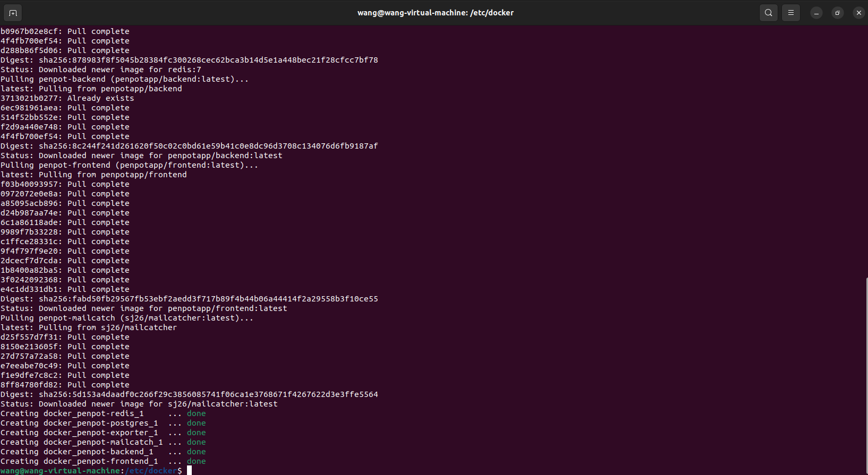Click the "Pulling penpot-frontend" line
This screenshot has width=868, height=475.
129,165
